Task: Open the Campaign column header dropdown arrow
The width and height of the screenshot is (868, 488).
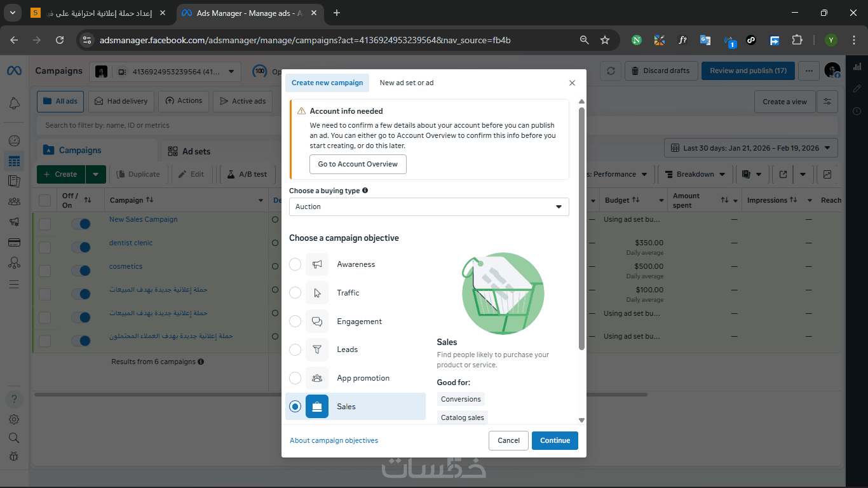Action: pyautogui.click(x=261, y=201)
